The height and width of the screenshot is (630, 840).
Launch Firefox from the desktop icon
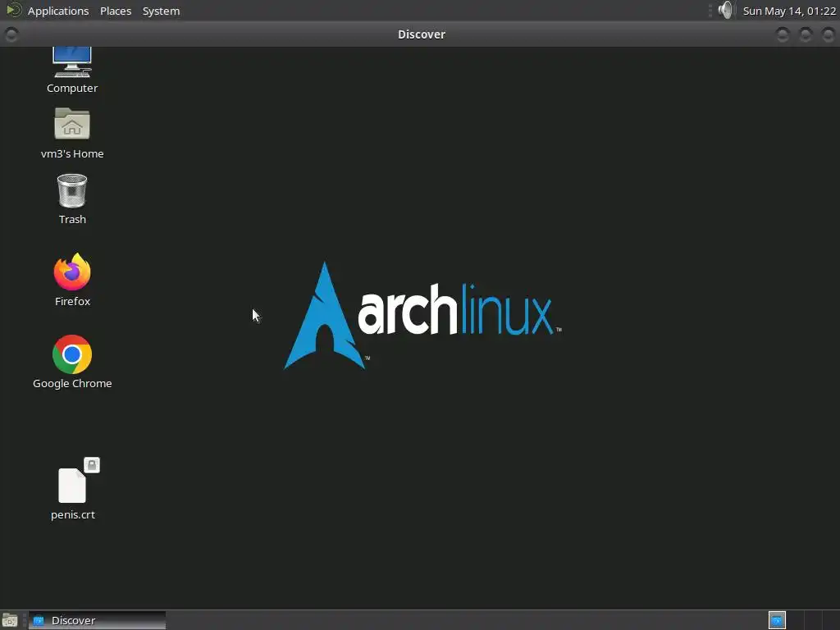pyautogui.click(x=72, y=272)
